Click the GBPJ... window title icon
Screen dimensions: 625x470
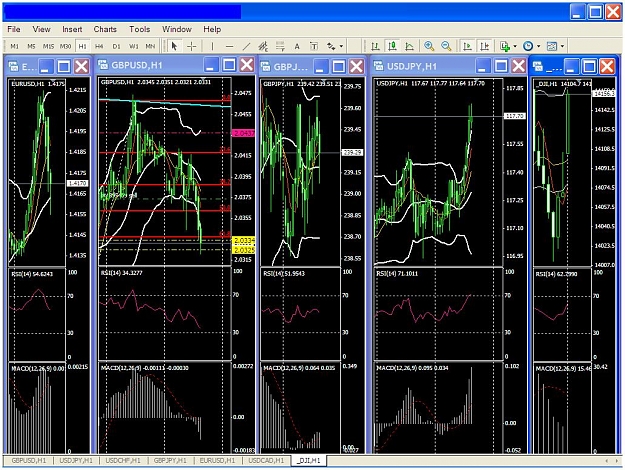point(265,66)
